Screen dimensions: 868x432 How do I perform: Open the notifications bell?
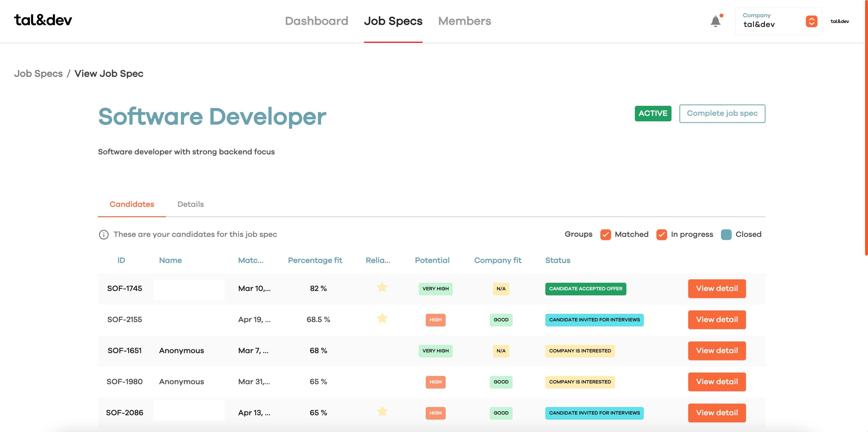pyautogui.click(x=715, y=21)
